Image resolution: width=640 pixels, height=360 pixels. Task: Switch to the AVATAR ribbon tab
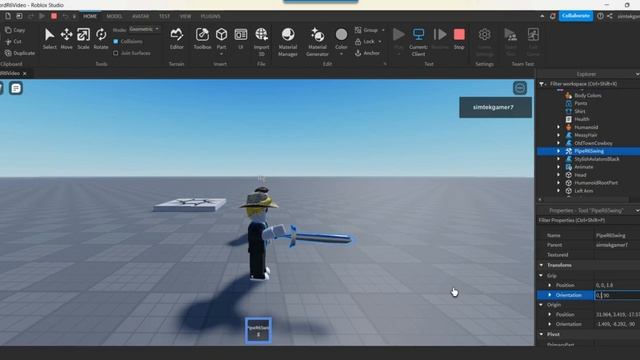140,16
